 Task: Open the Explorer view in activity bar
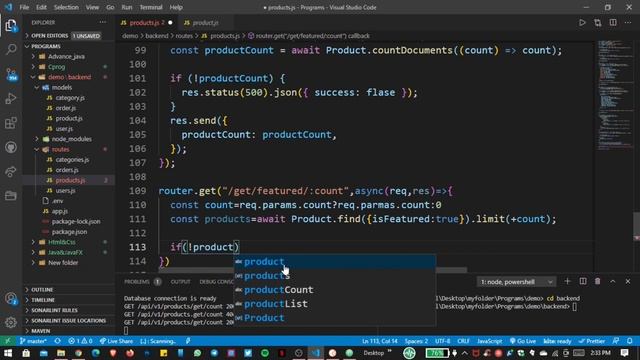coord(11,26)
